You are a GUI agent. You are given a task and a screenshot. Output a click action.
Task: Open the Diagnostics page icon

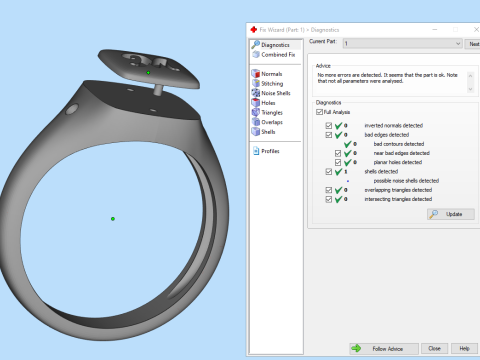click(256, 44)
